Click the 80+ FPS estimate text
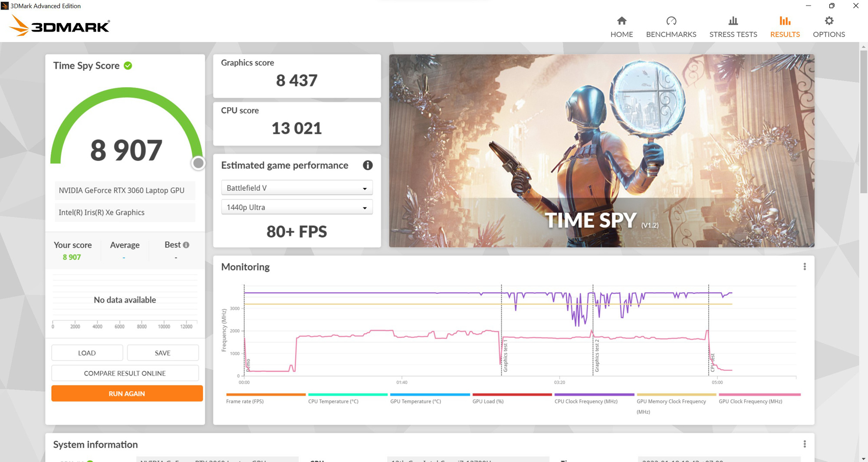This screenshot has height=462, width=868. point(297,232)
